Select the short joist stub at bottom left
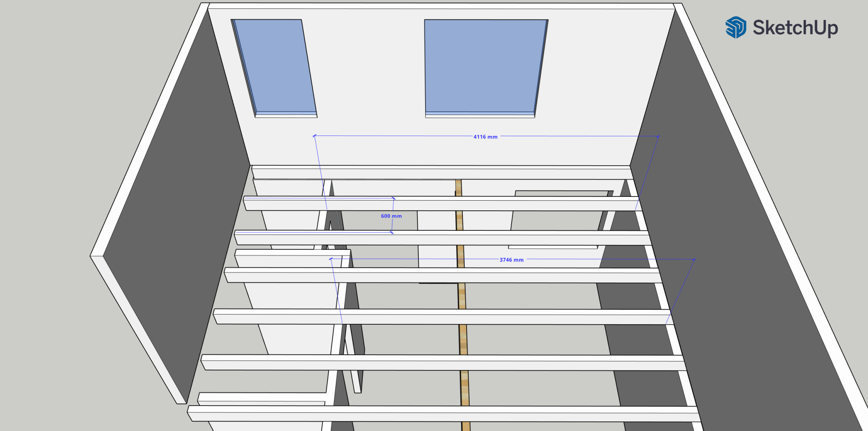 coord(261,398)
